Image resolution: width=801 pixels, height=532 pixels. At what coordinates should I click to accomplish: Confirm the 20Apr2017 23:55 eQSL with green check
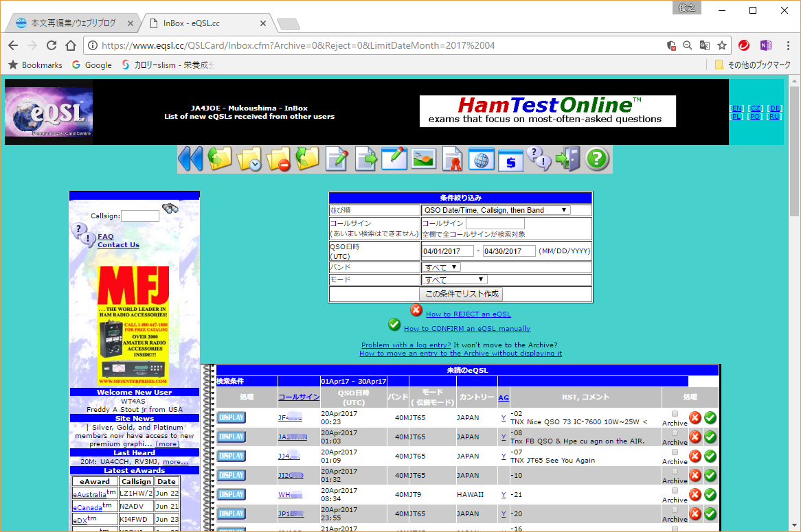click(x=710, y=513)
